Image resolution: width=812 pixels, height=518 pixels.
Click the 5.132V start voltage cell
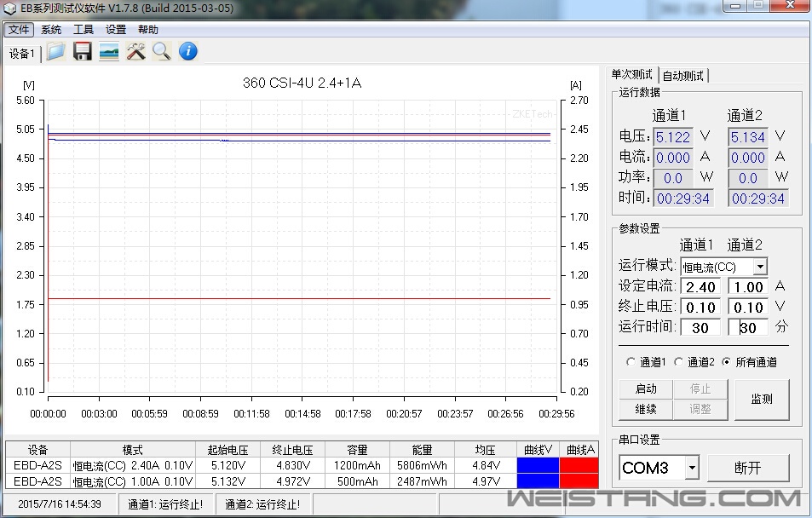[227, 481]
